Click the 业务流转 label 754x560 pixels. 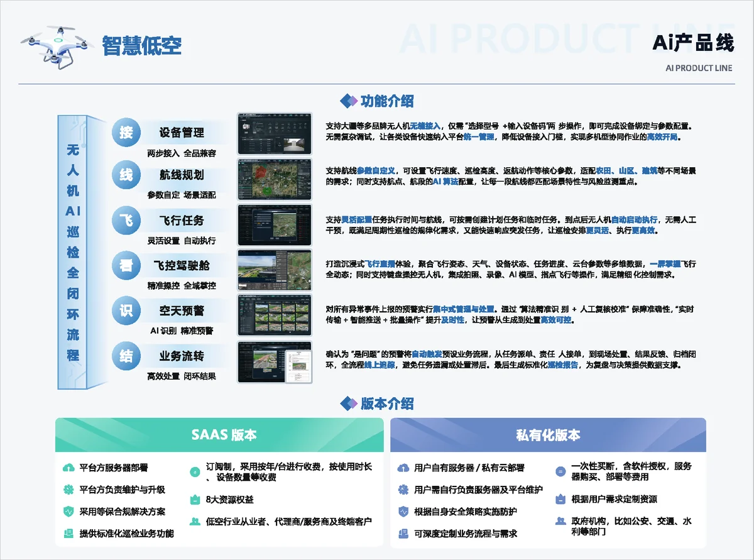pyautogui.click(x=182, y=356)
